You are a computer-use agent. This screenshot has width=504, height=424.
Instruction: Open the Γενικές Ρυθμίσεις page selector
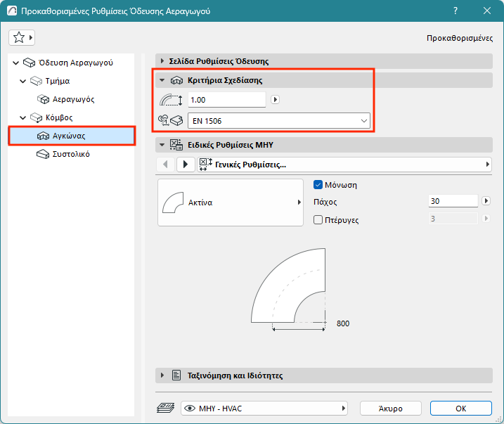coord(344,165)
